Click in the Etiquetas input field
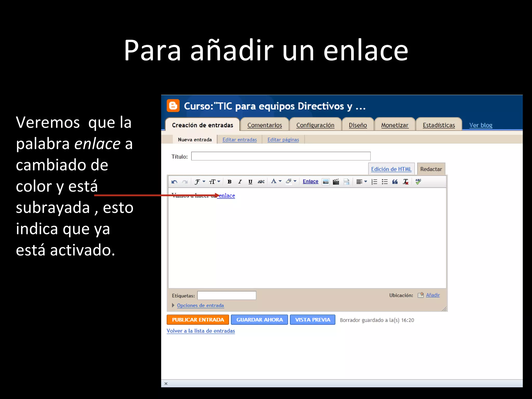 coord(227,295)
